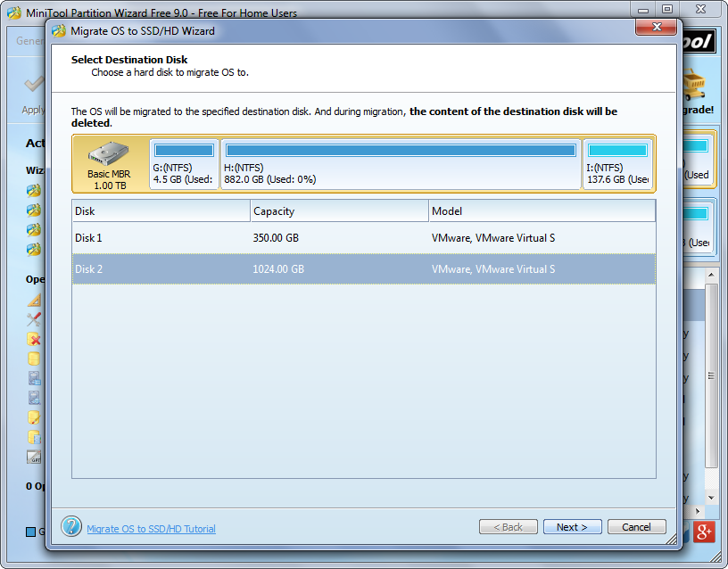
Task: Click scrollbar down arrow in main window
Action: pyautogui.click(x=711, y=498)
